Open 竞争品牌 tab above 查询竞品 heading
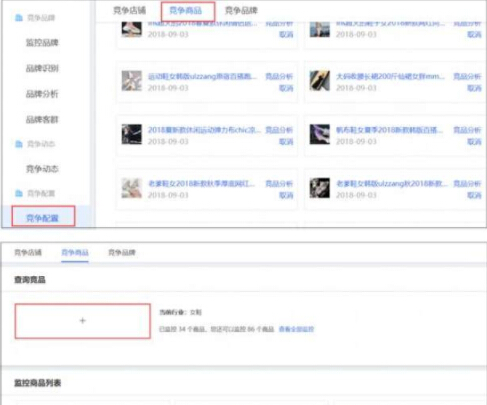This screenshot has width=487, height=405. coord(122,252)
